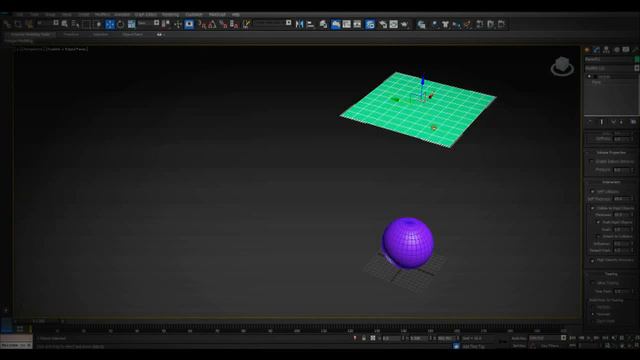
Task: Click the object color swatch beside name
Action: pos(637,60)
